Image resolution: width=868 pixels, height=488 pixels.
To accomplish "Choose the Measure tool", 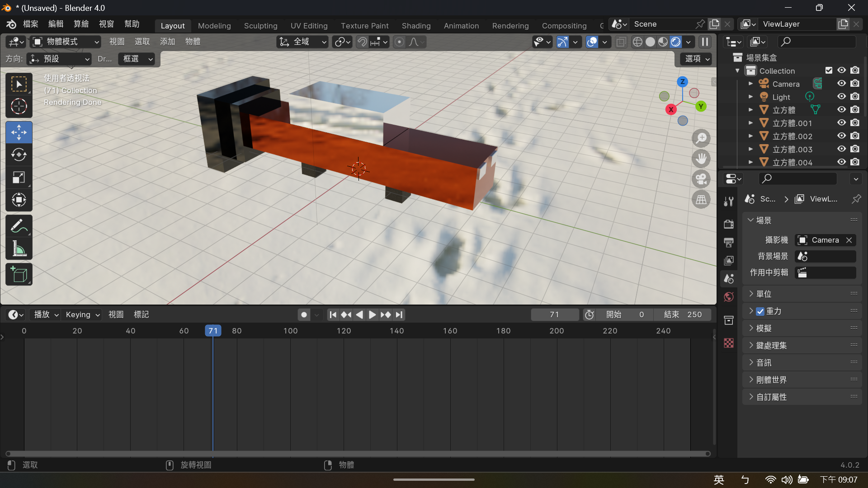I will (19, 248).
